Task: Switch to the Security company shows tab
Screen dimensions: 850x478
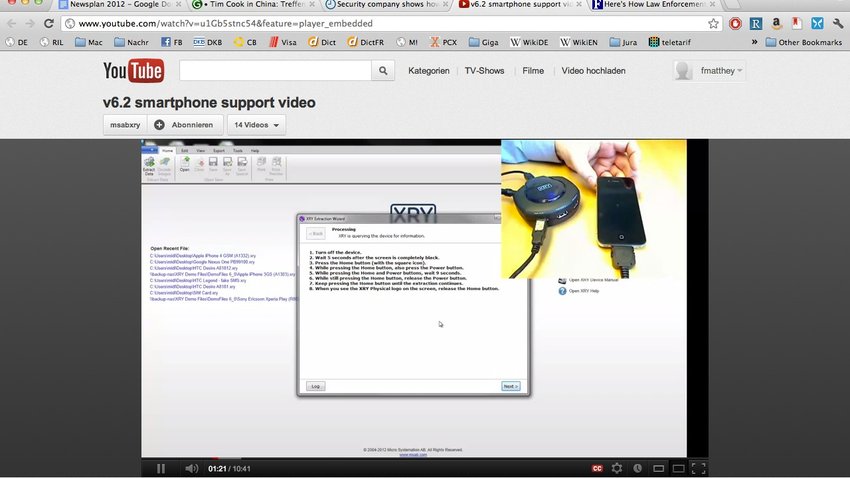Action: pos(387,5)
